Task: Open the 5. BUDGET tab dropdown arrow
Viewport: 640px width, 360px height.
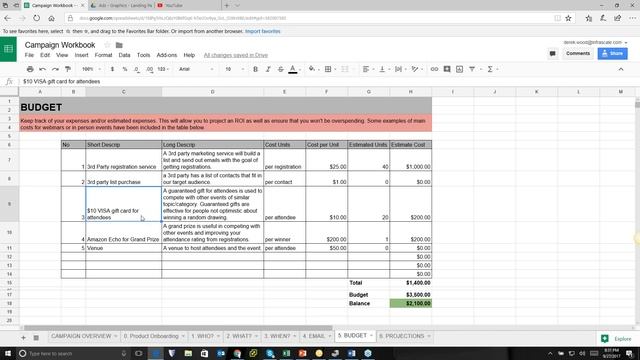Action: [371, 336]
